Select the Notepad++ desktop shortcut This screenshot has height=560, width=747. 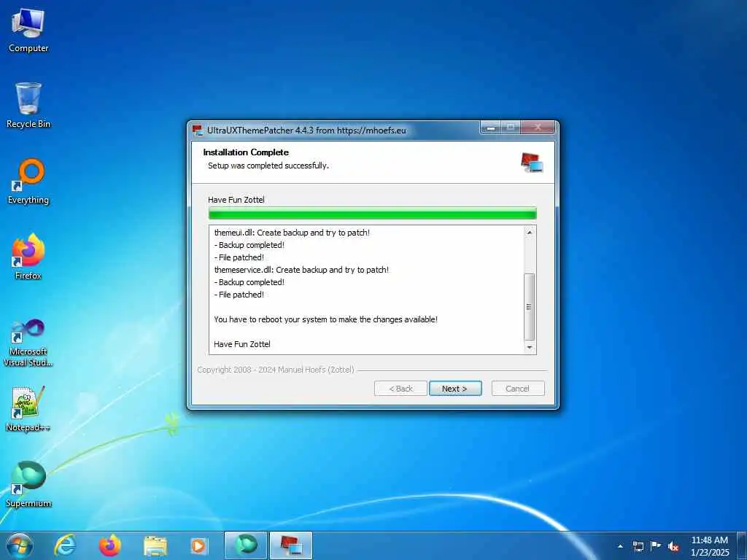click(28, 408)
